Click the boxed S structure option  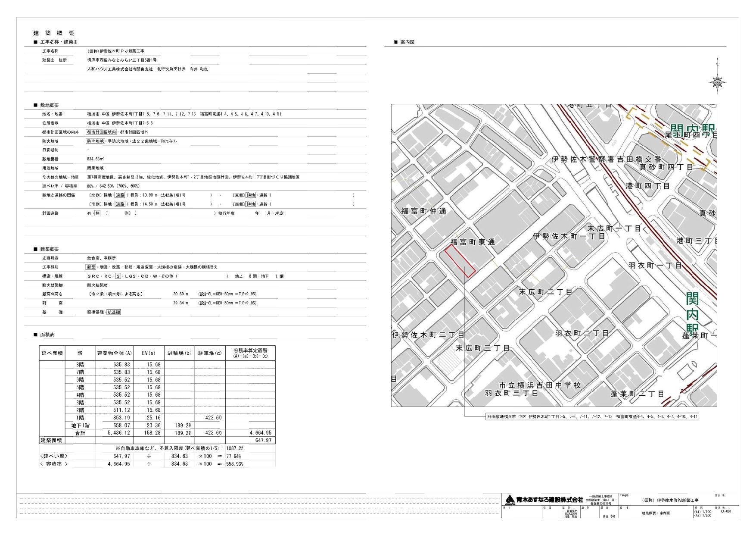(118, 276)
